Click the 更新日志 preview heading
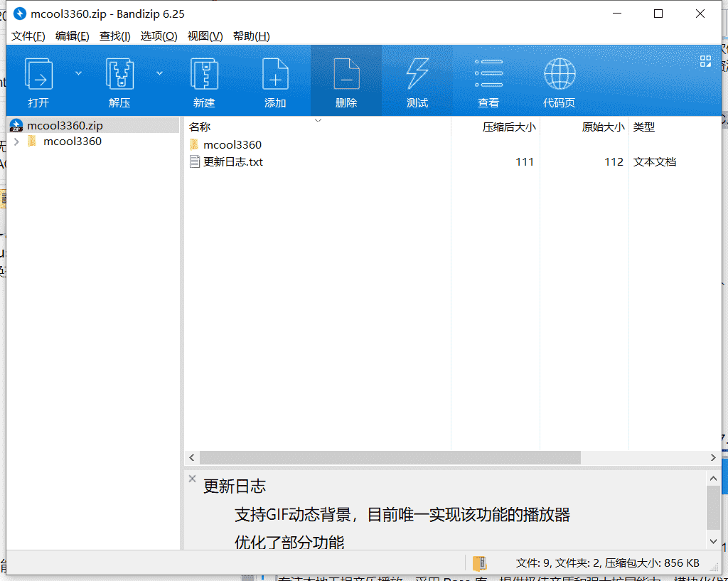This screenshot has width=728, height=581. tap(235, 486)
